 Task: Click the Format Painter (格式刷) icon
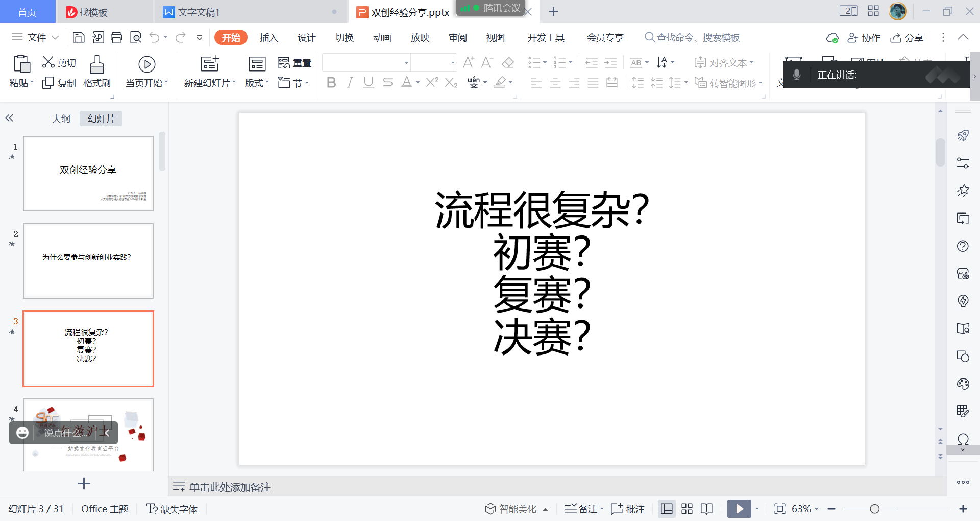pyautogui.click(x=96, y=65)
